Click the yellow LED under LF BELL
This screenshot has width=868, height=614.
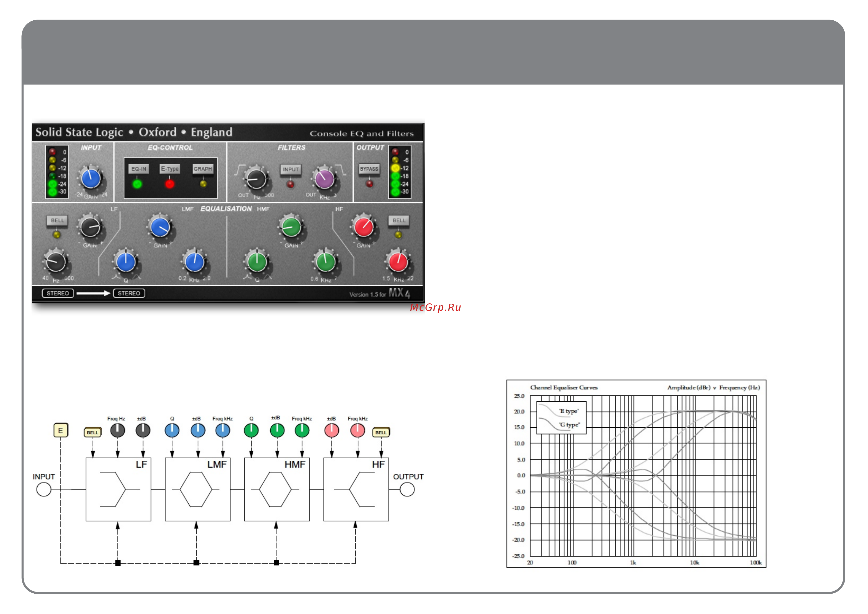[x=57, y=235]
